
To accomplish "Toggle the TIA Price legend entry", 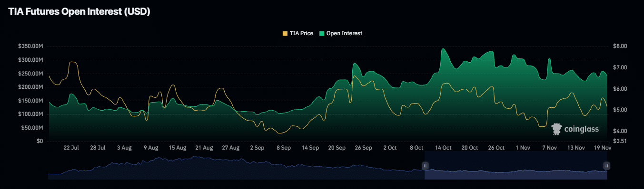I will tap(298, 33).
